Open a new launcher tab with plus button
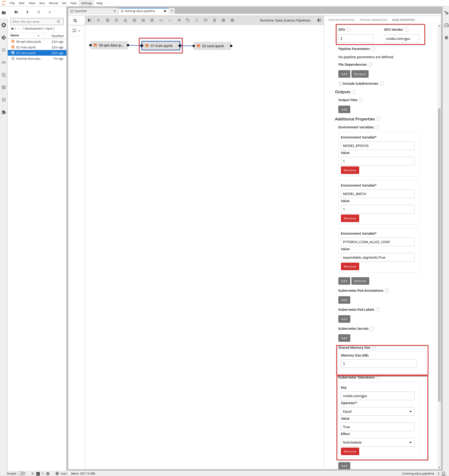This screenshot has height=476, width=449. pyautogui.click(x=172, y=11)
